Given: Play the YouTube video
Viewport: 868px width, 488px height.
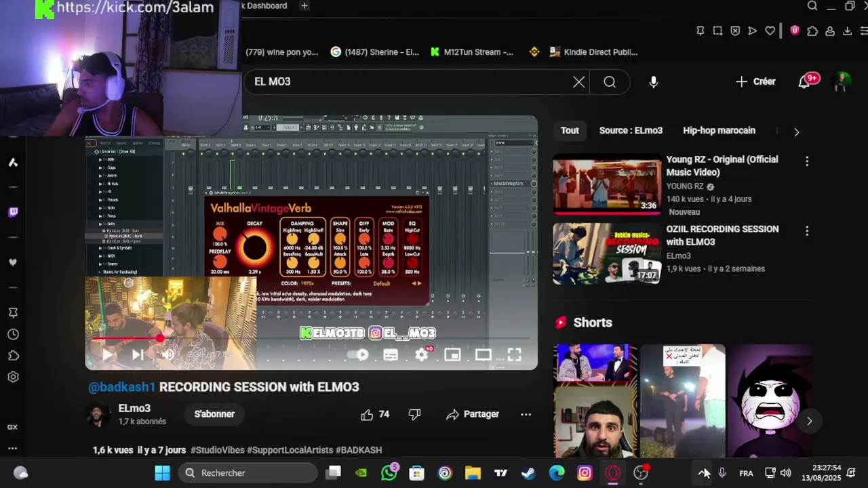Looking at the screenshot, I should click(x=107, y=354).
